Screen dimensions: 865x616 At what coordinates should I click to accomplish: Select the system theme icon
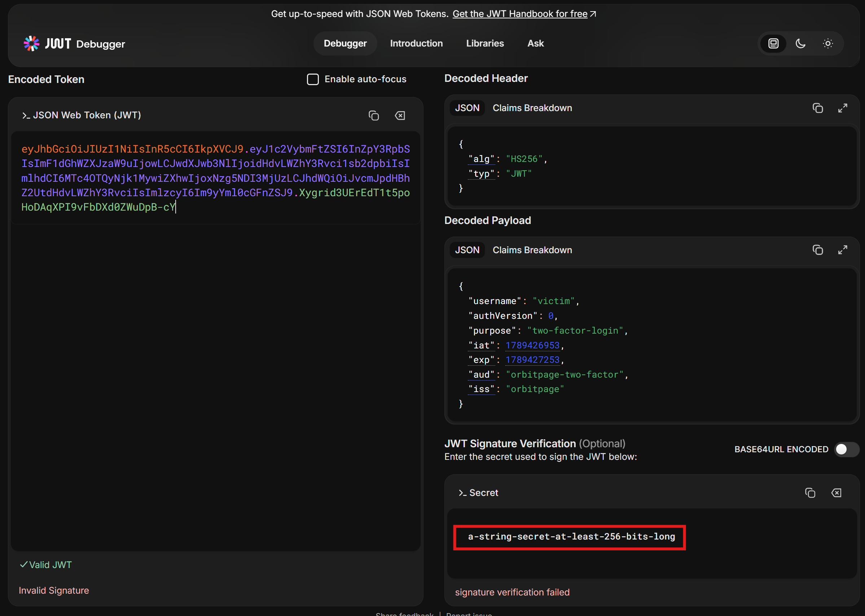tap(773, 43)
